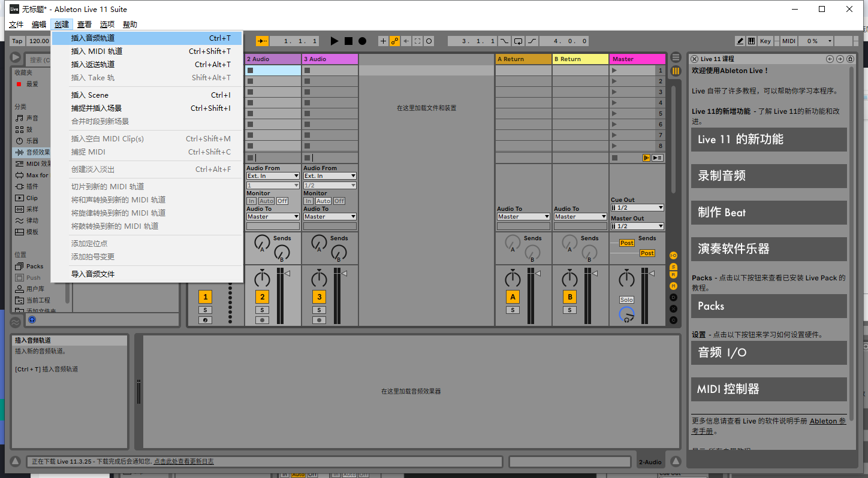
Task: Solo track 2 with its S button
Action: (262, 310)
